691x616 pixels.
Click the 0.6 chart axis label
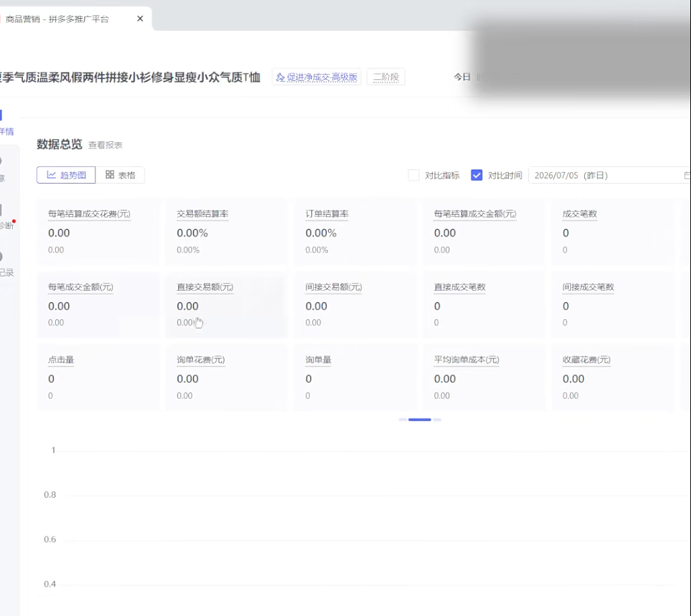pyautogui.click(x=50, y=539)
